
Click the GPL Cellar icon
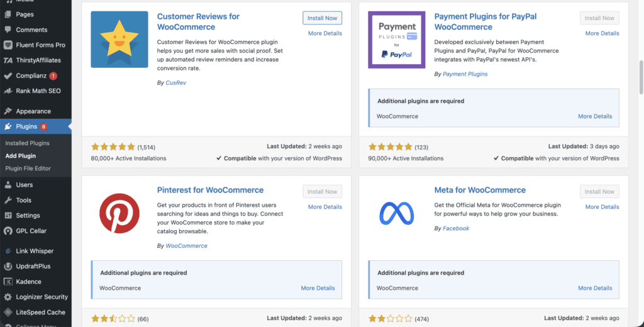(x=8, y=231)
